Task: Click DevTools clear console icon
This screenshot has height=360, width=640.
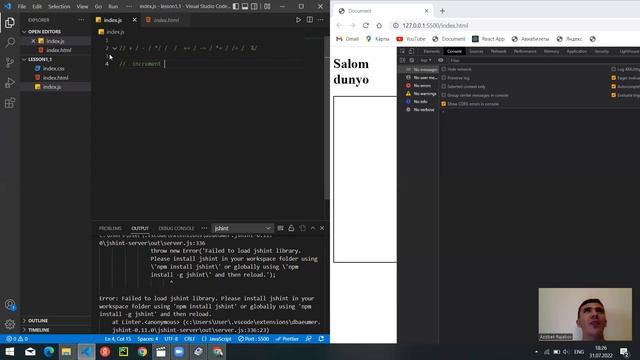Action: [x=412, y=60]
